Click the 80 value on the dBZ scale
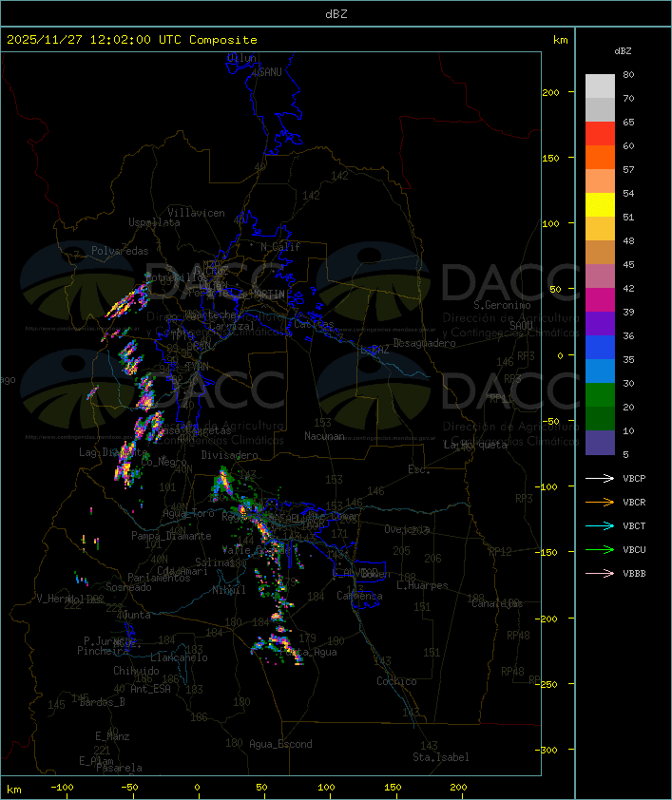 pyautogui.click(x=628, y=74)
